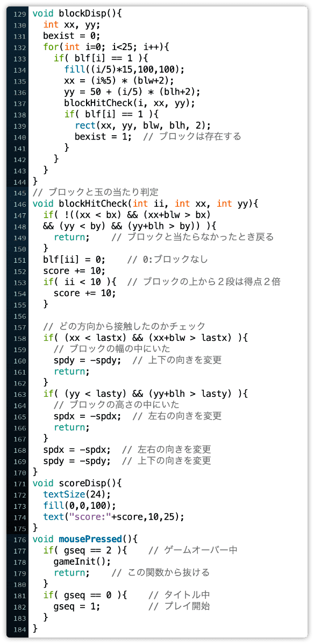Screen dimensions: 314x644
Task: Click 'int xx, yy;' declaration line
Action: (71, 25)
